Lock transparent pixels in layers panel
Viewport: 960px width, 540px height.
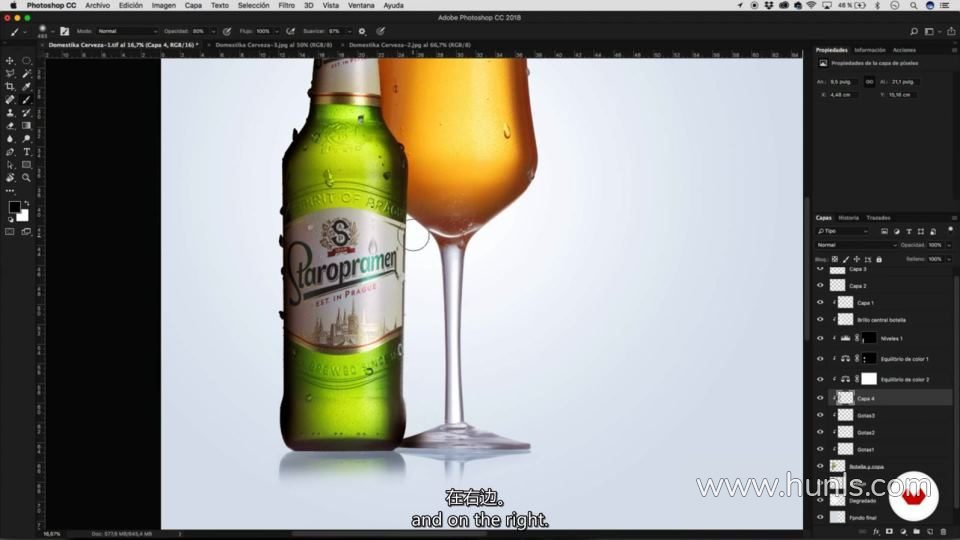834,260
